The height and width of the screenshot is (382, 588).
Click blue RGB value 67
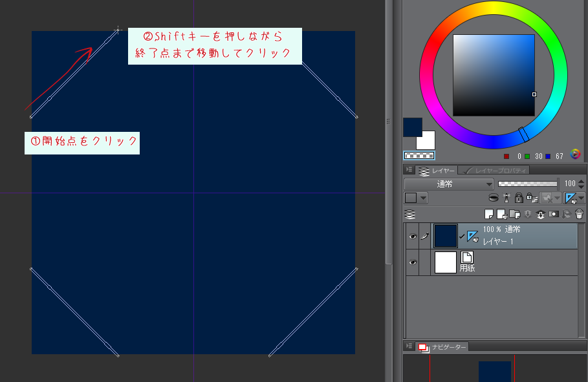[560, 156]
